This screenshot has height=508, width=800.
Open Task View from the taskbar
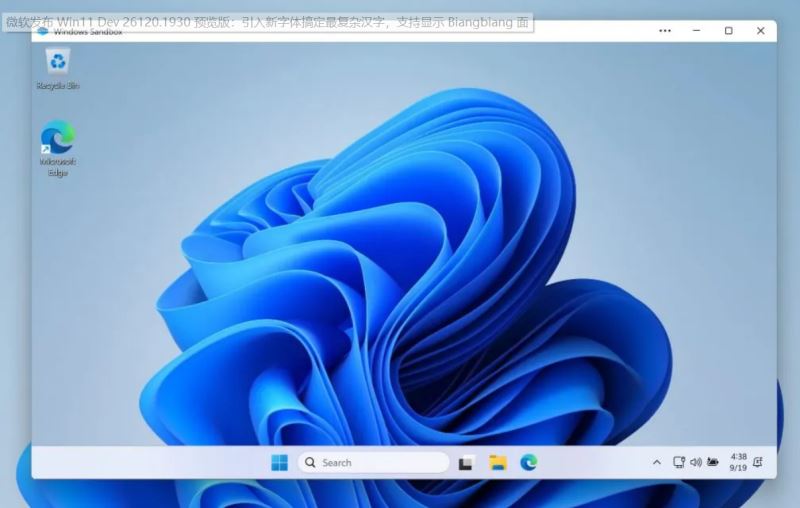(x=466, y=462)
